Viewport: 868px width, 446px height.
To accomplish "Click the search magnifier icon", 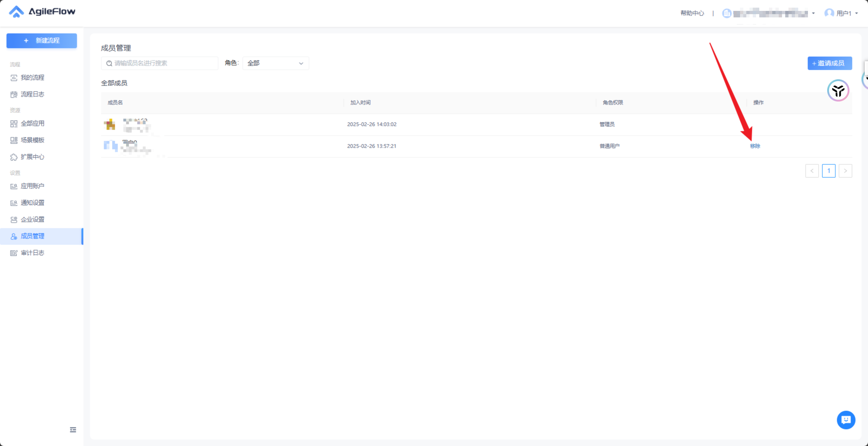I will tap(109, 63).
